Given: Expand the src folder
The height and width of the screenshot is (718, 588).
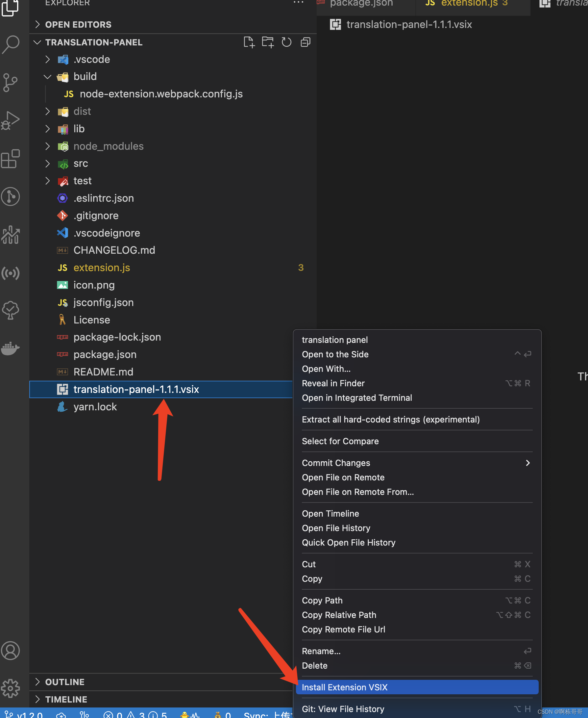Looking at the screenshot, I should (173, 163).
